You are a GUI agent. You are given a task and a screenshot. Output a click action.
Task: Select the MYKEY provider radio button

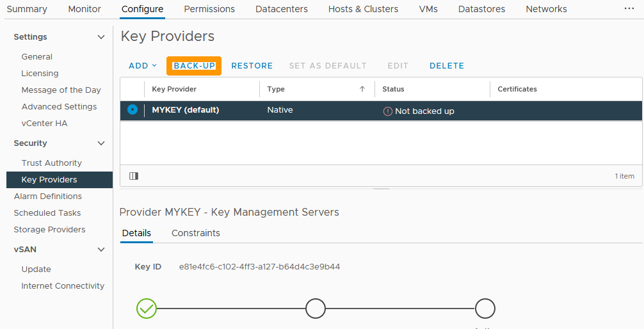coord(133,110)
